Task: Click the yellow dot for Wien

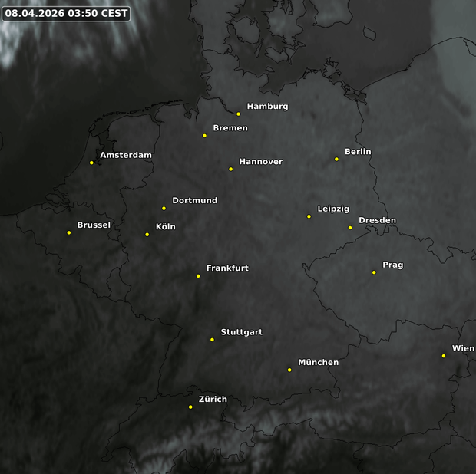Action: click(x=444, y=356)
